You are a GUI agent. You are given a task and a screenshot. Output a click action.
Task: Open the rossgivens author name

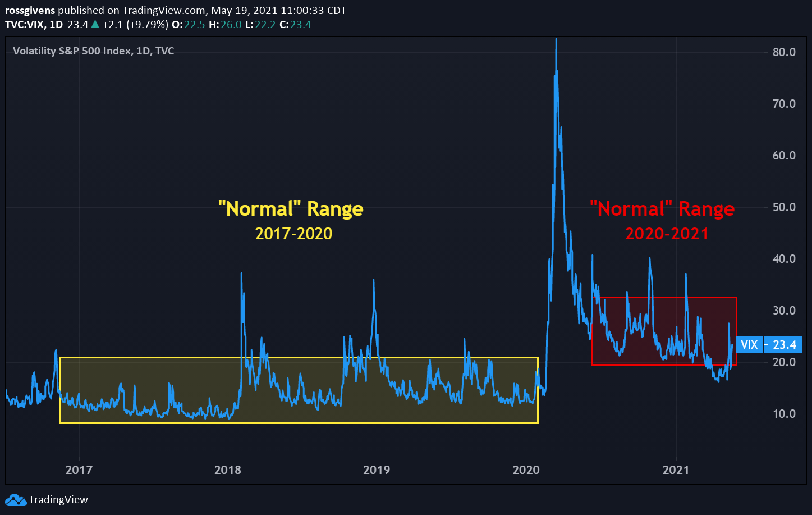30,11
